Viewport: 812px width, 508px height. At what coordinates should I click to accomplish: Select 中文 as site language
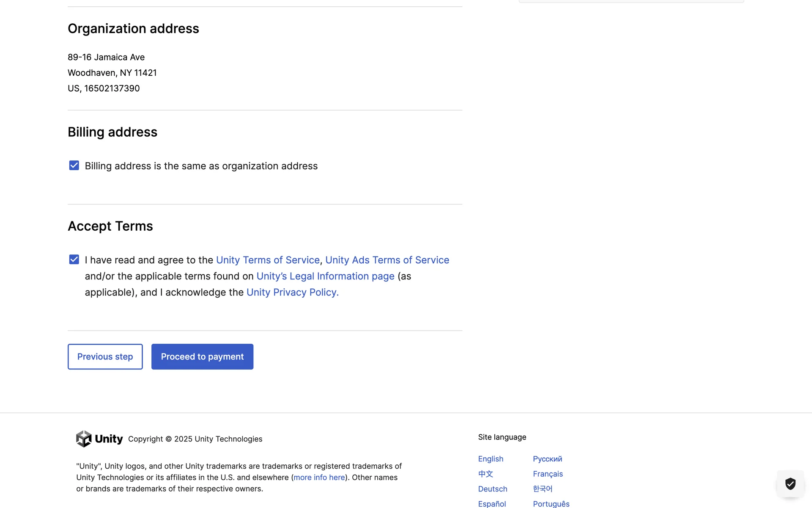click(x=486, y=474)
